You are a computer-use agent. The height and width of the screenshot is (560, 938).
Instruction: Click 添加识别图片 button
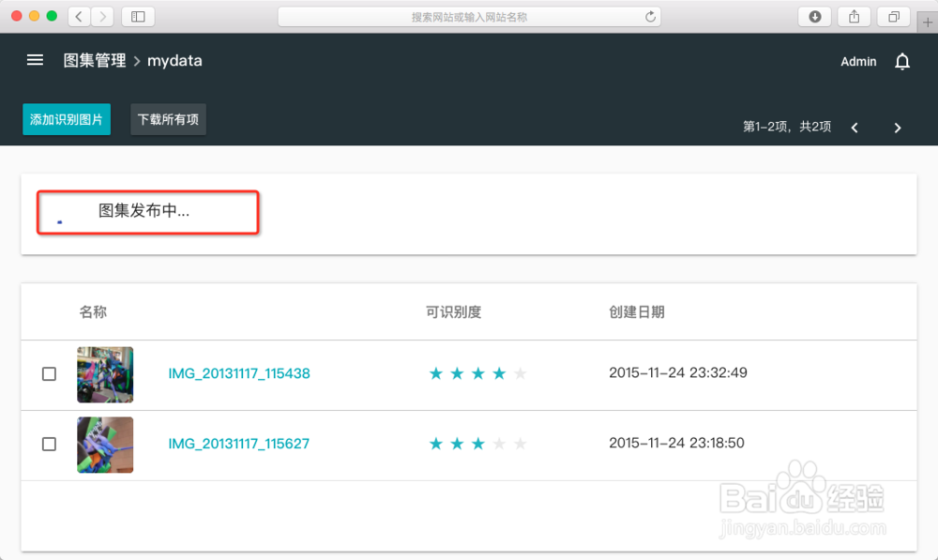click(67, 119)
